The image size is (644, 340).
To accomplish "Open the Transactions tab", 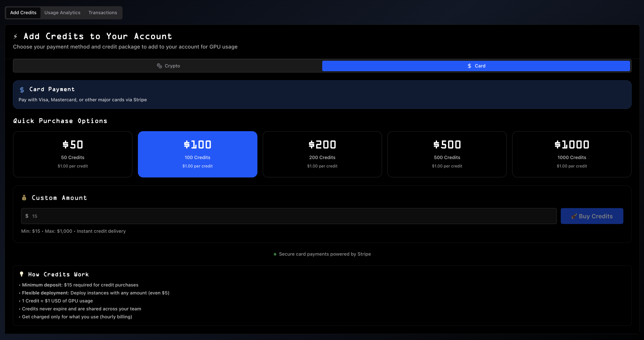I will point(103,12).
